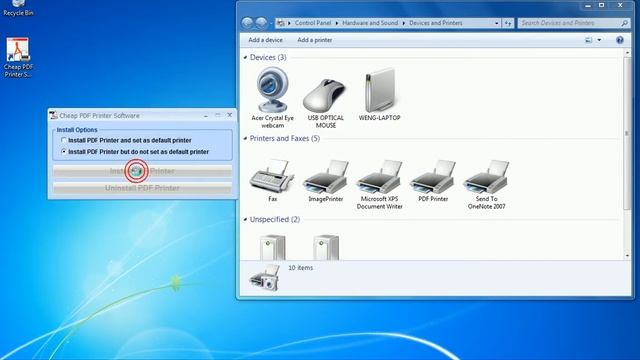Image resolution: width=640 pixels, height=360 pixels.
Task: Click scrollbar down arrow in Devices and Printers
Action: click(x=627, y=256)
